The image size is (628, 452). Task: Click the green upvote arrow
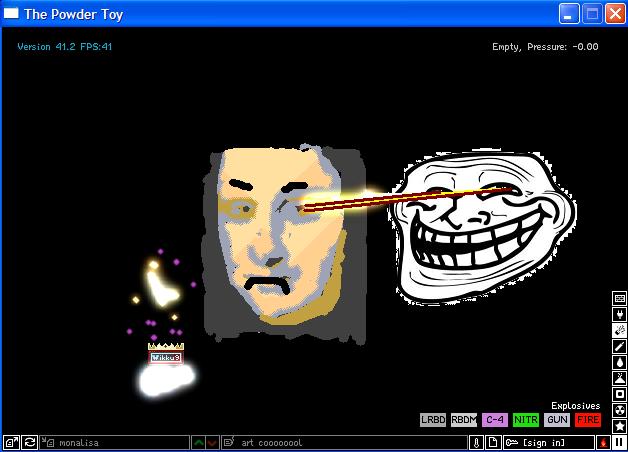click(199, 442)
